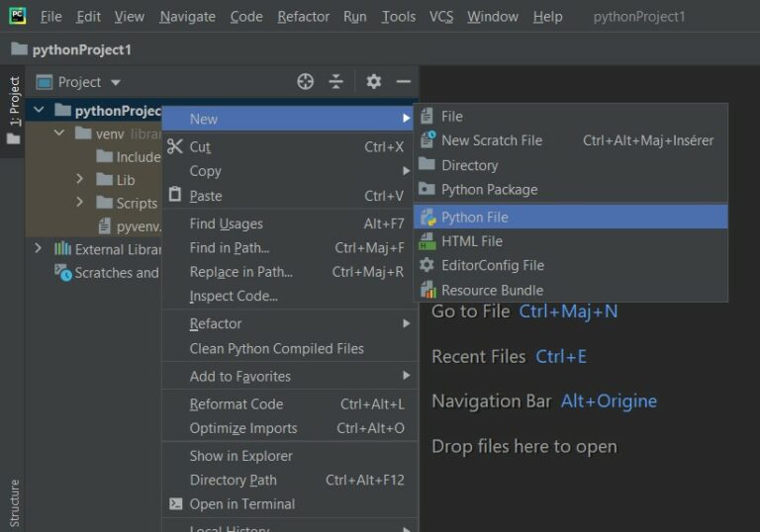
Task: Click the HTML File icon
Action: [x=427, y=241]
